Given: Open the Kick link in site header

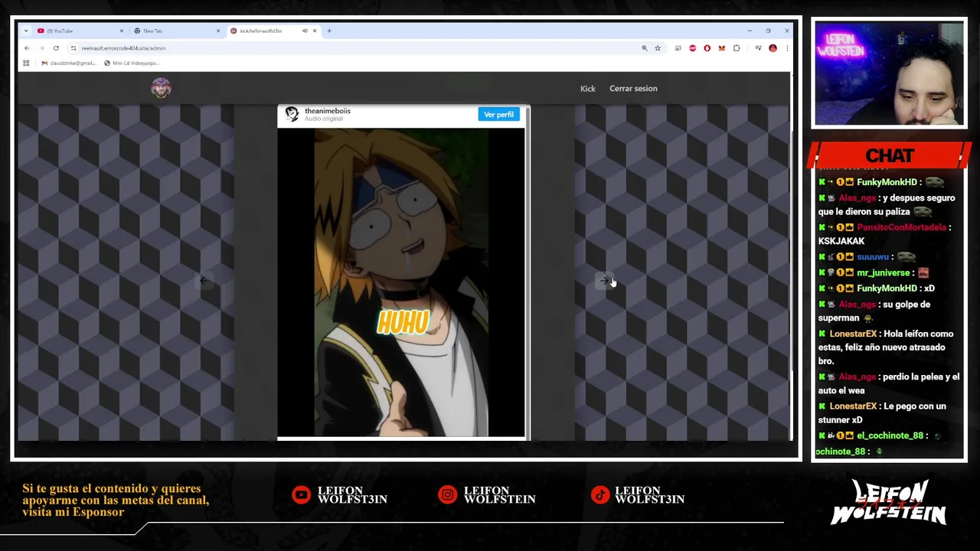Looking at the screenshot, I should 587,89.
